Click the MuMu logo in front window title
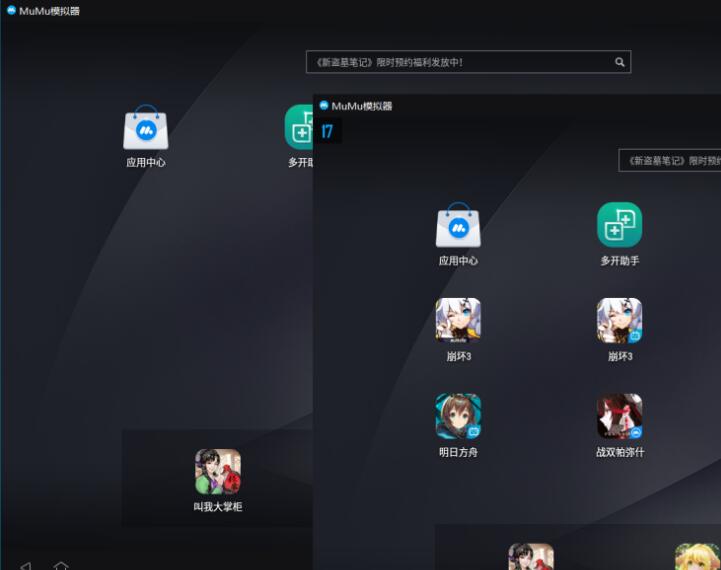The width and height of the screenshot is (721, 570). (324, 105)
